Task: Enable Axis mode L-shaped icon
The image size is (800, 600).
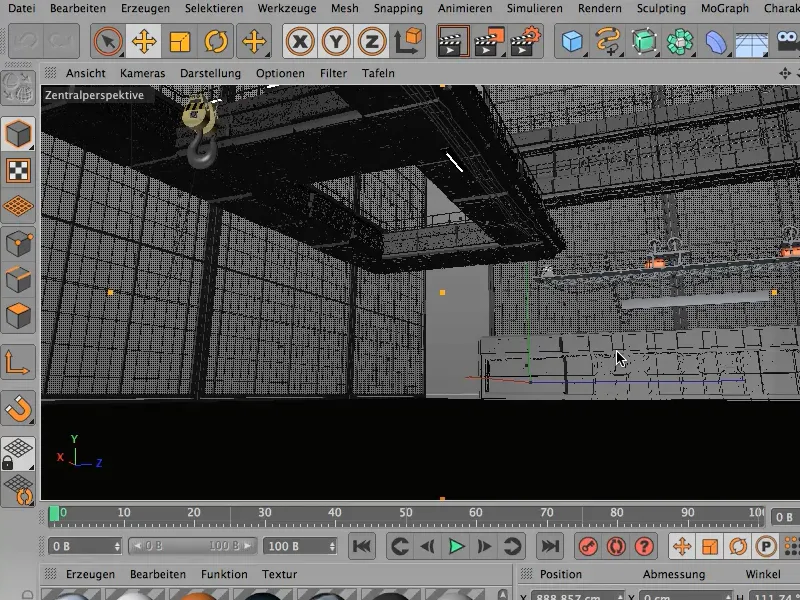Action: click(x=18, y=362)
